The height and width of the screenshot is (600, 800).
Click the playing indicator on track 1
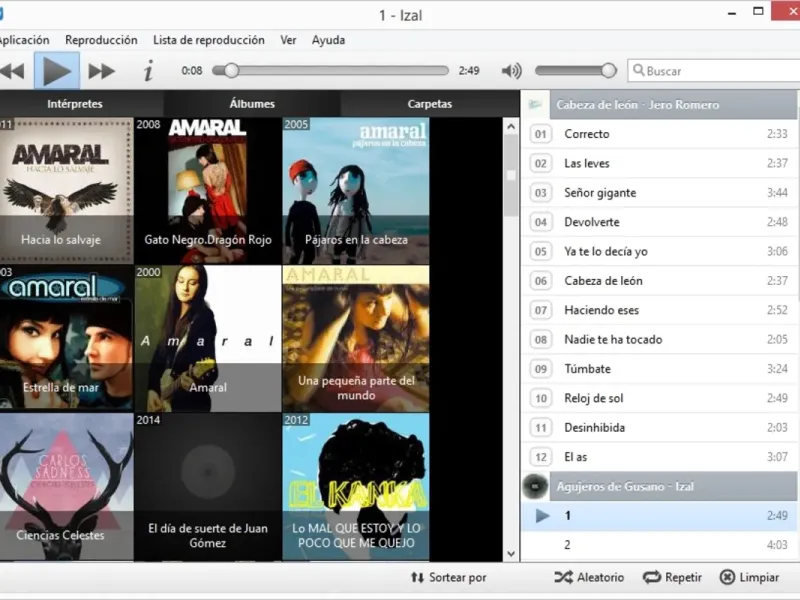542,516
